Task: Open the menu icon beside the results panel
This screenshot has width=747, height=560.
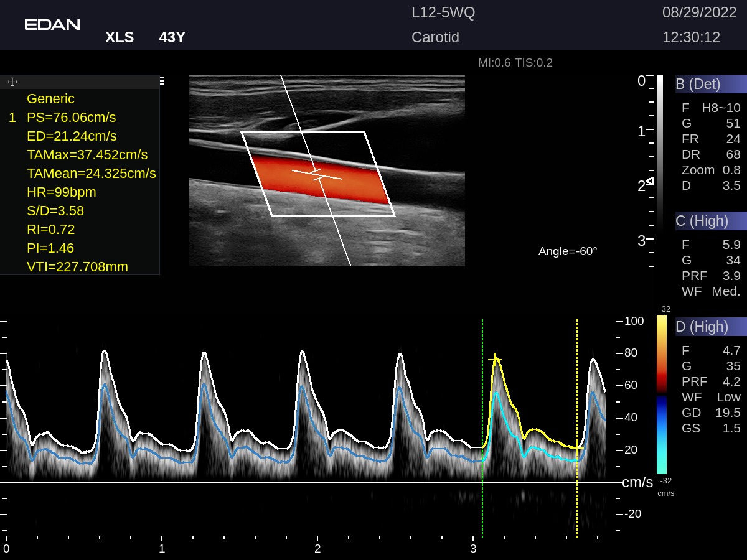Action: pyautogui.click(x=162, y=81)
